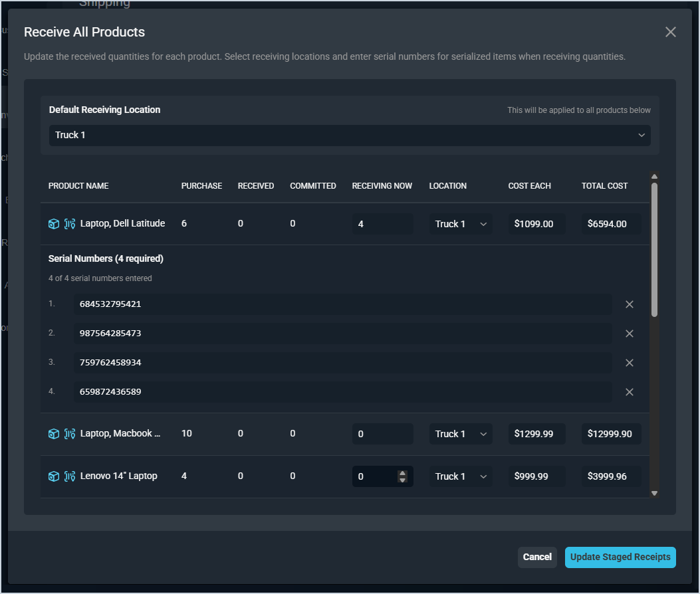Click the serialized icon beside Laptop, Dell Latitude

[x=69, y=224]
